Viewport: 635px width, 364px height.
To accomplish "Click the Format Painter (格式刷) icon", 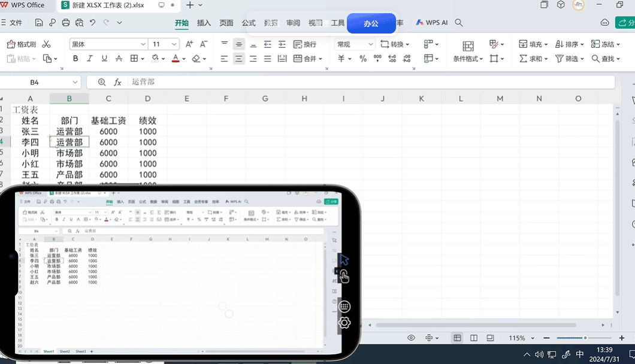I will pos(21,44).
